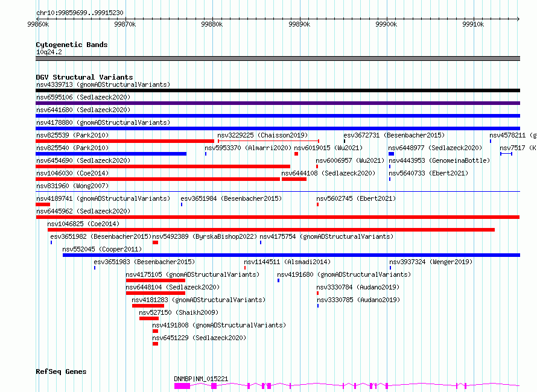Select nsv527150 (Shaikh2009) label
Image resolution: width=537 pixels, height=392 pixels.
[x=179, y=312]
